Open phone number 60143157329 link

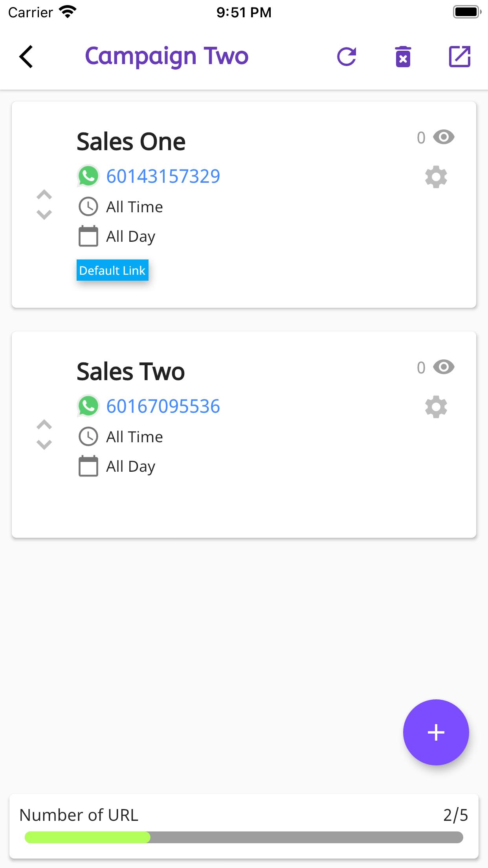[x=163, y=176]
